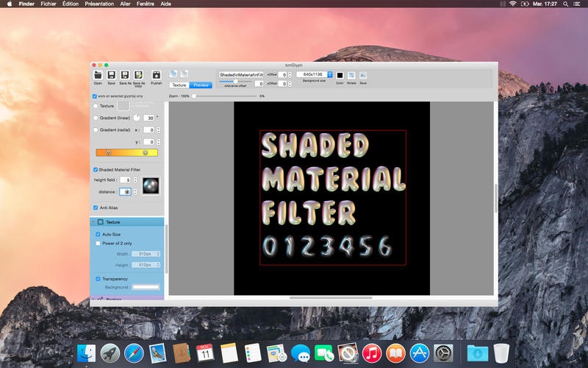This screenshot has width=588, height=368.
Task: Enable Power of 2 only option
Action: [x=98, y=243]
